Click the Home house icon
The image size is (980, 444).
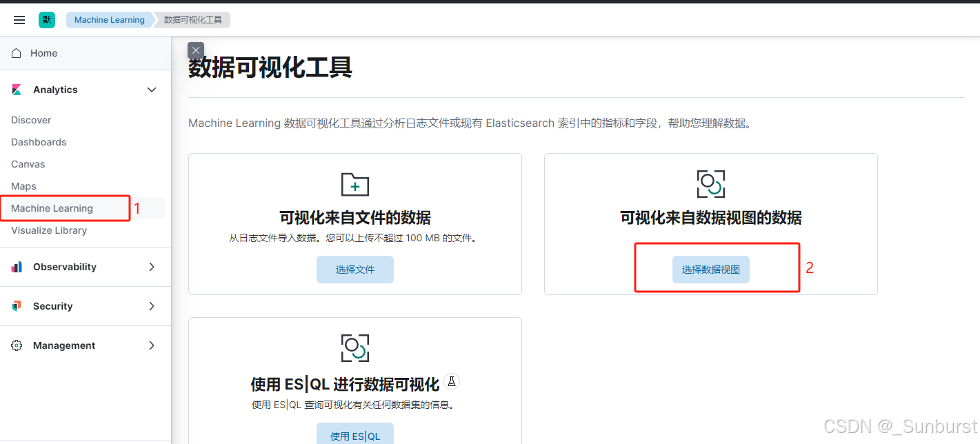(x=17, y=53)
